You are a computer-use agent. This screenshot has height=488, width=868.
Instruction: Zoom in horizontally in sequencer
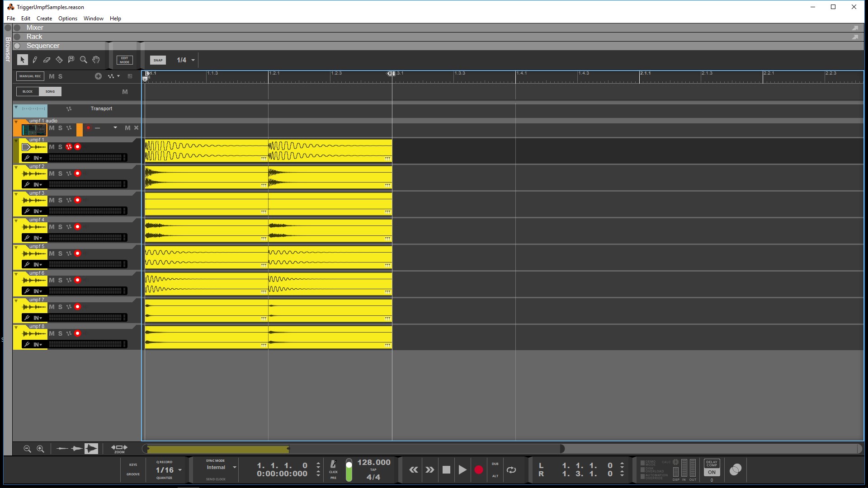click(x=40, y=449)
